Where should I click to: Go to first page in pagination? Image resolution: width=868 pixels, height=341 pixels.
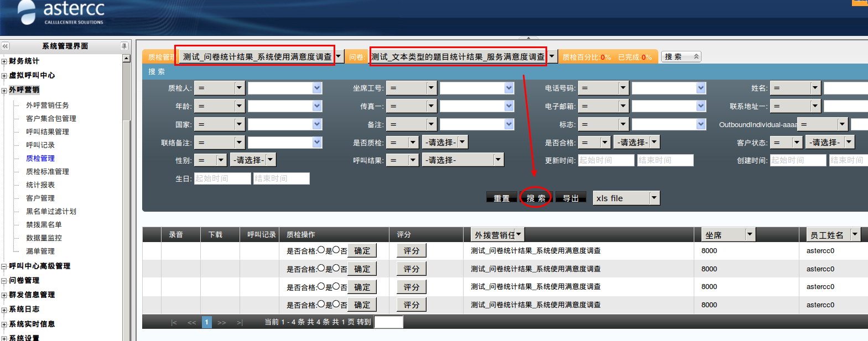coord(174,322)
